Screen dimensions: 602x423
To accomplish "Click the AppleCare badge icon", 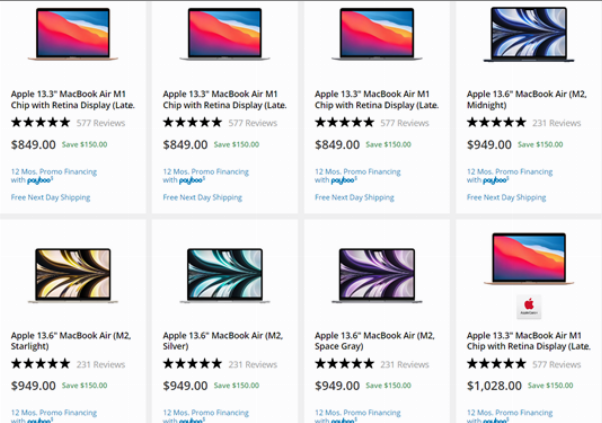I will tap(528, 307).
